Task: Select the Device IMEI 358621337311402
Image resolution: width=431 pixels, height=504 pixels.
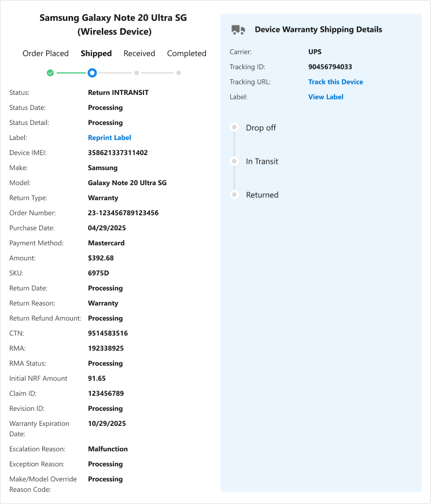Action: click(118, 153)
